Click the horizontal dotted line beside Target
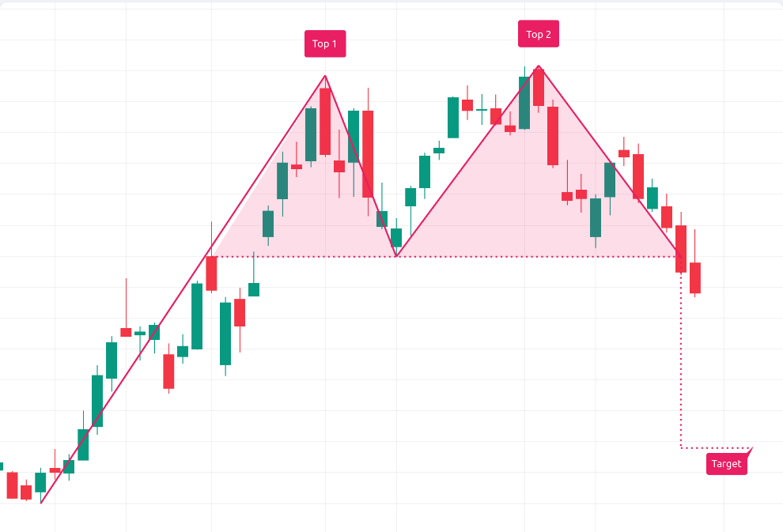The height and width of the screenshot is (532, 783). pyautogui.click(x=716, y=448)
